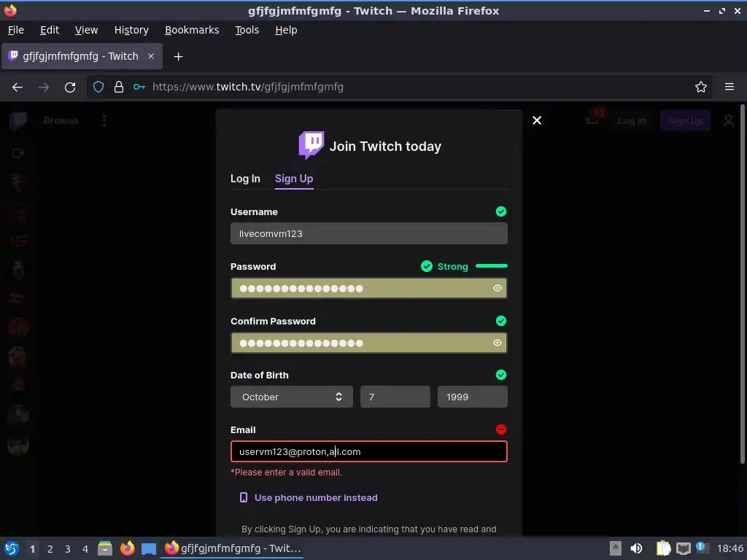Use phone number instead link

316,497
